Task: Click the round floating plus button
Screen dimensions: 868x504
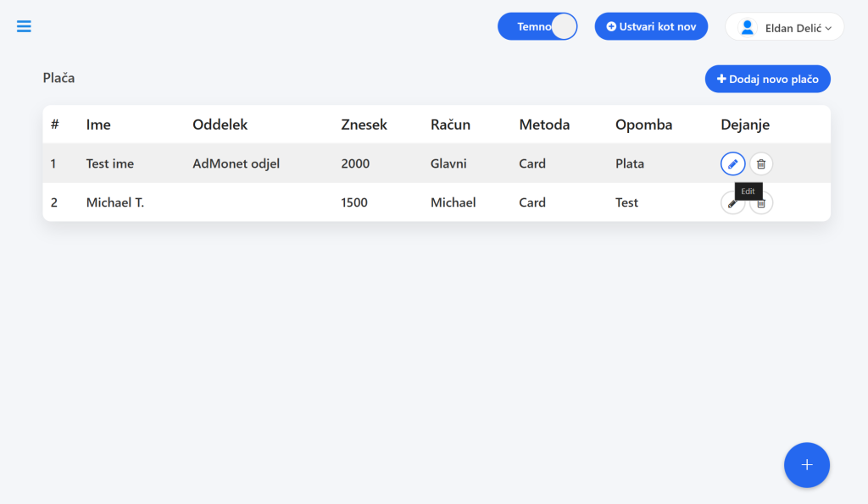Action: coord(807,465)
